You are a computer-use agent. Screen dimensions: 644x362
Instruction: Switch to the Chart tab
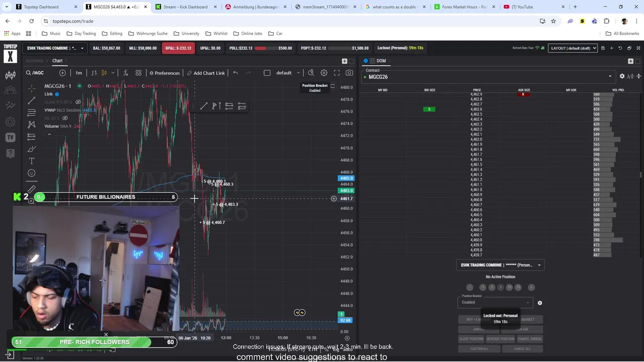pos(57,61)
